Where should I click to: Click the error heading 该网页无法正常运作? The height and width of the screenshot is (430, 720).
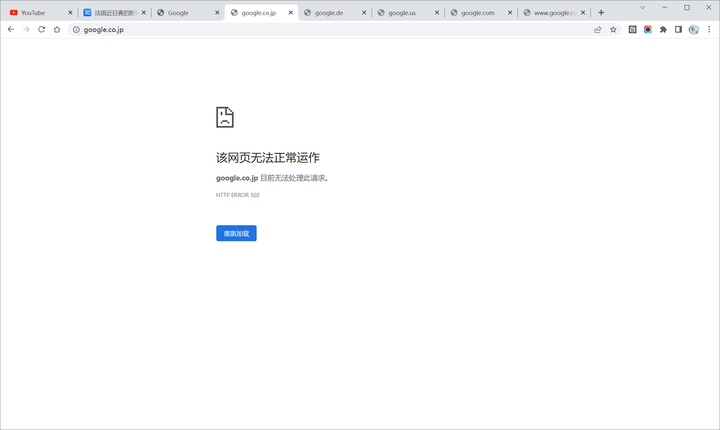(x=268, y=158)
